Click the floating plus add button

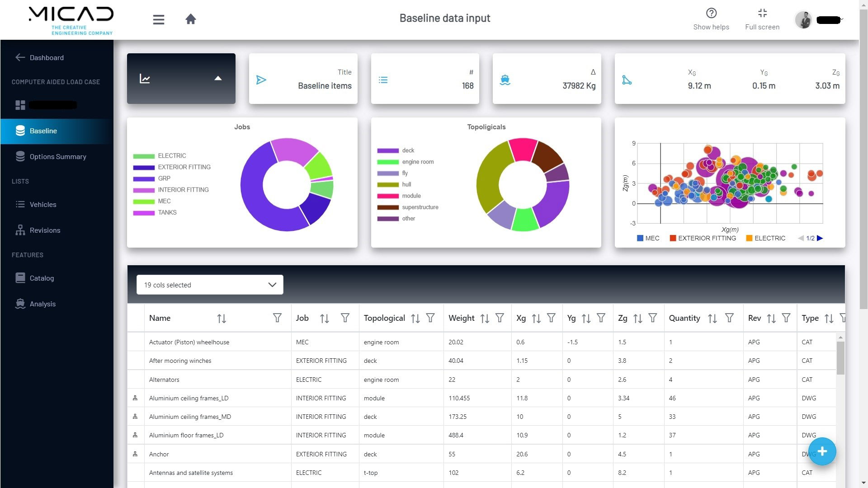[822, 451]
